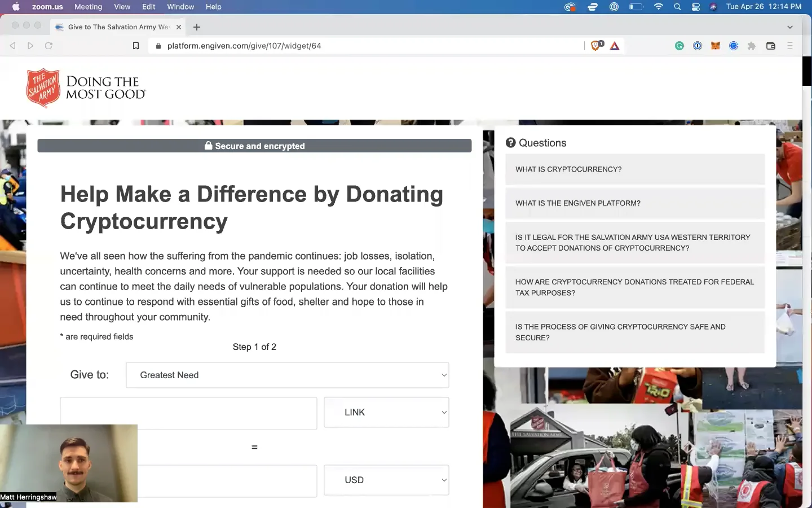This screenshot has width=812, height=508.
Task: Open the Give to Greatest Need dropdown
Action: point(288,375)
